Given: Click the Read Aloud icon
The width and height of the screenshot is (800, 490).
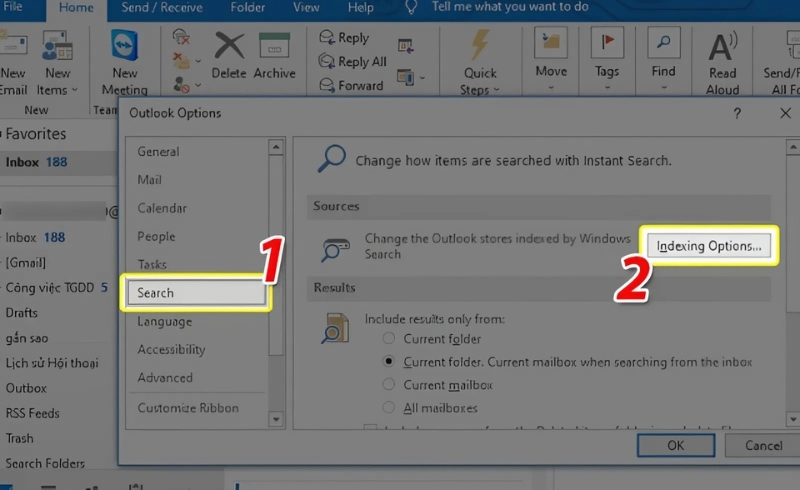Looking at the screenshot, I should 722,46.
